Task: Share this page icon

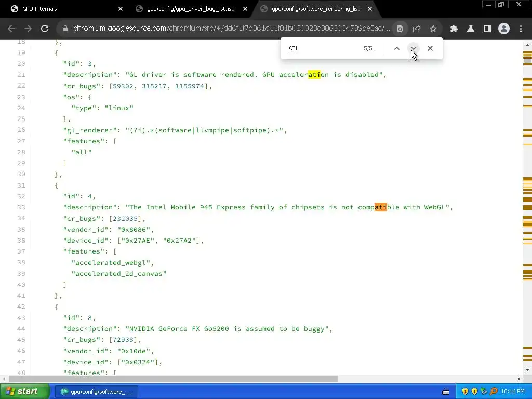Action: click(417, 29)
